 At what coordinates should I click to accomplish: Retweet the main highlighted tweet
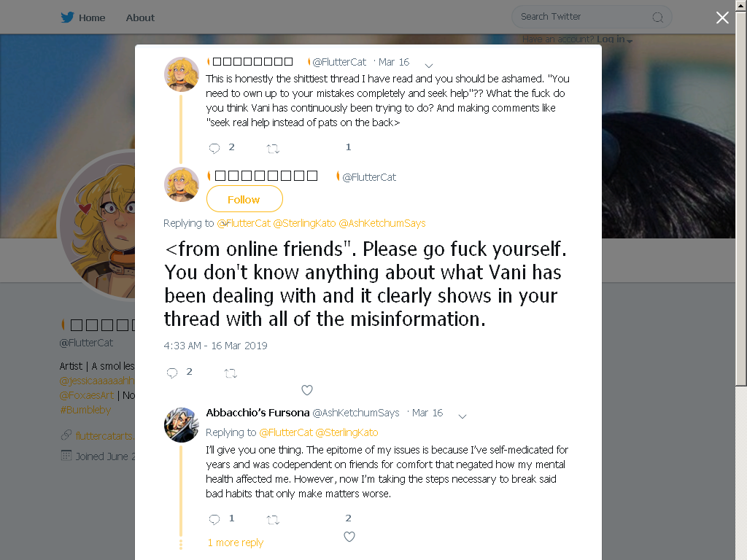tap(231, 373)
